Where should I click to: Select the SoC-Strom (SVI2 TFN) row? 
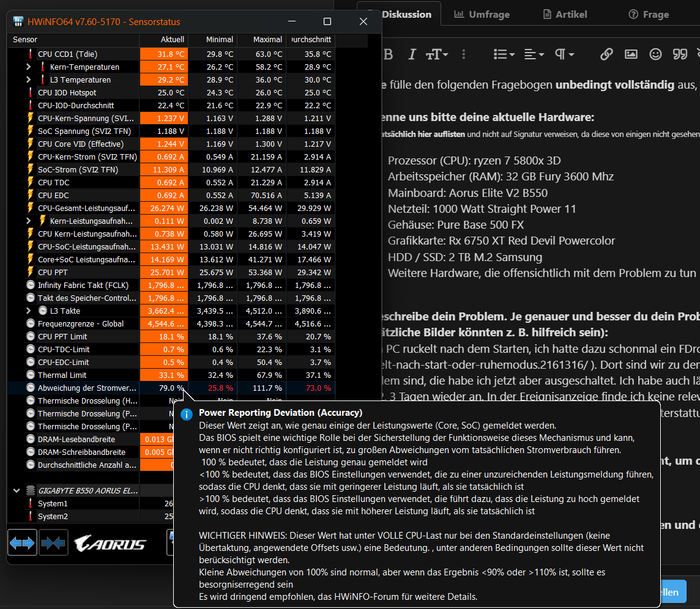(172, 169)
